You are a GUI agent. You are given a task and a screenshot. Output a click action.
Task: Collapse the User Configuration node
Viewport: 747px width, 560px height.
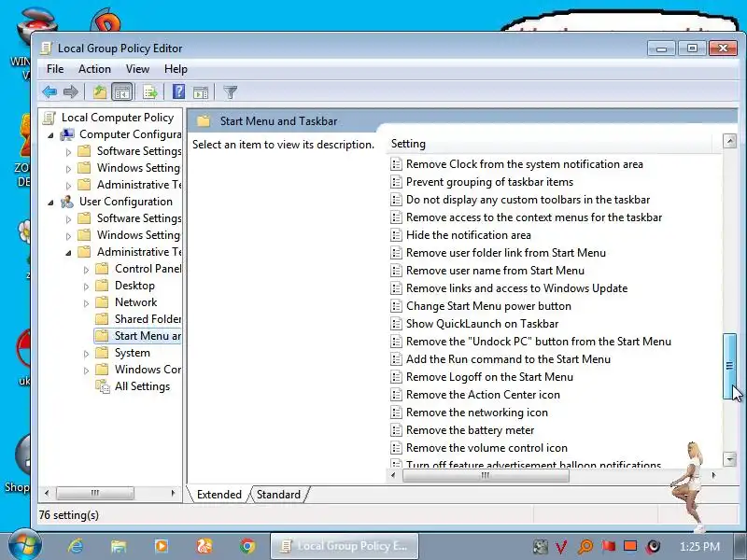(x=51, y=203)
